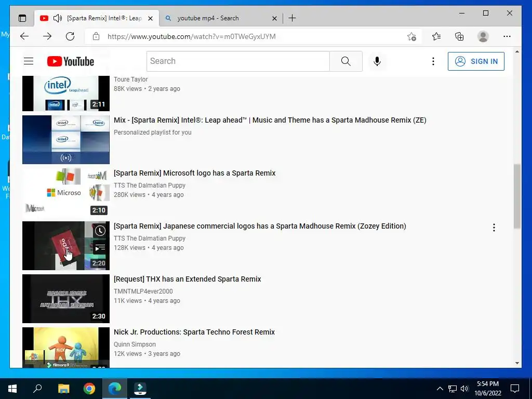Add Japanese logos video to queue
The width and height of the screenshot is (532, 399).
(100, 248)
